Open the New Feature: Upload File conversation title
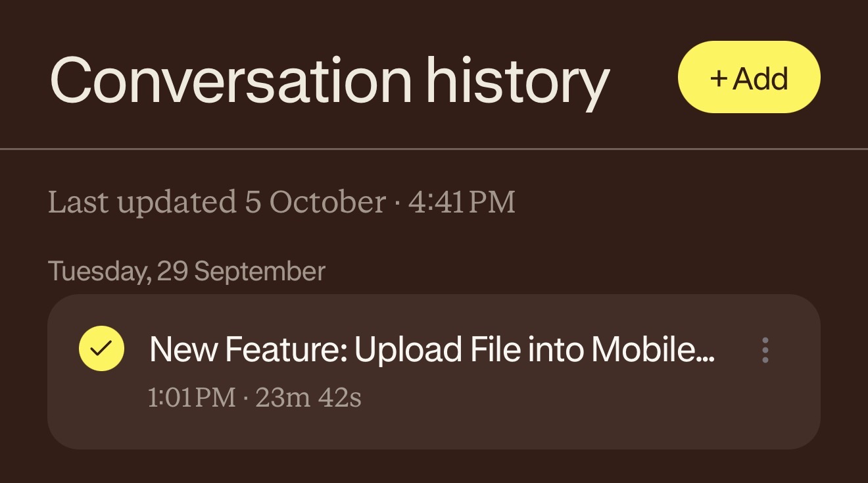868x483 pixels. pyautogui.click(x=432, y=350)
